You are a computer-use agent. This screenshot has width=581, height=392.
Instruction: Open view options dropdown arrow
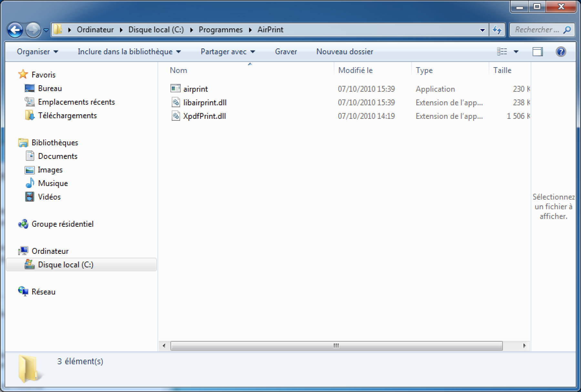pyautogui.click(x=516, y=52)
